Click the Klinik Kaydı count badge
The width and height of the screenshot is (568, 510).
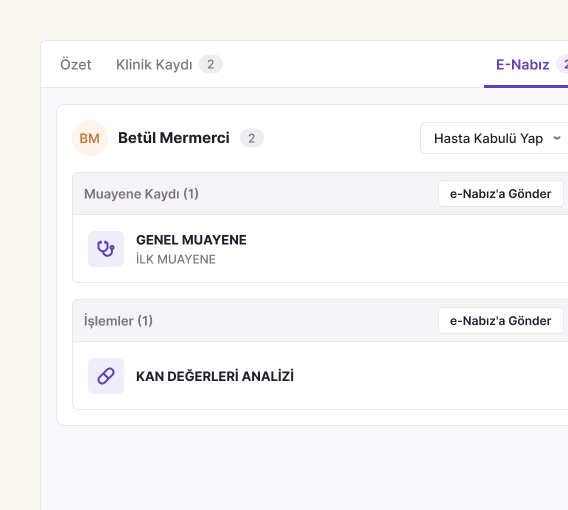(x=210, y=64)
